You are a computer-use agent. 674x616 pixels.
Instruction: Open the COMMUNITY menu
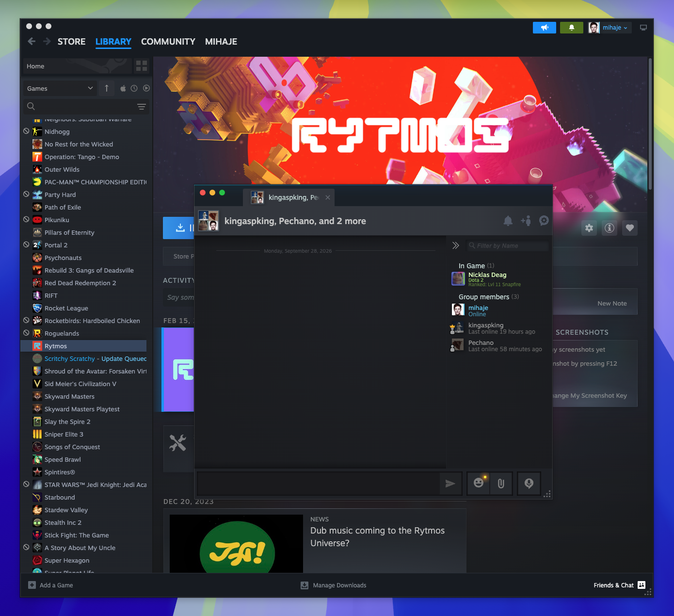click(168, 42)
